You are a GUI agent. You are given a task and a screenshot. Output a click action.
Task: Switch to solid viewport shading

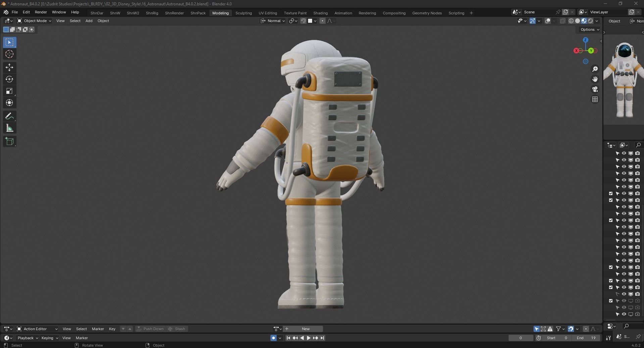pos(578,21)
